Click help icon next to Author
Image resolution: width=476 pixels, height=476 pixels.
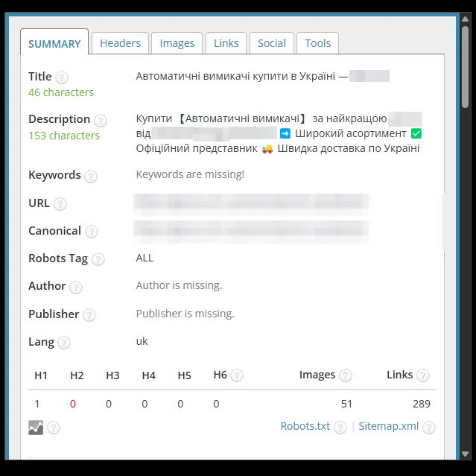tap(76, 288)
